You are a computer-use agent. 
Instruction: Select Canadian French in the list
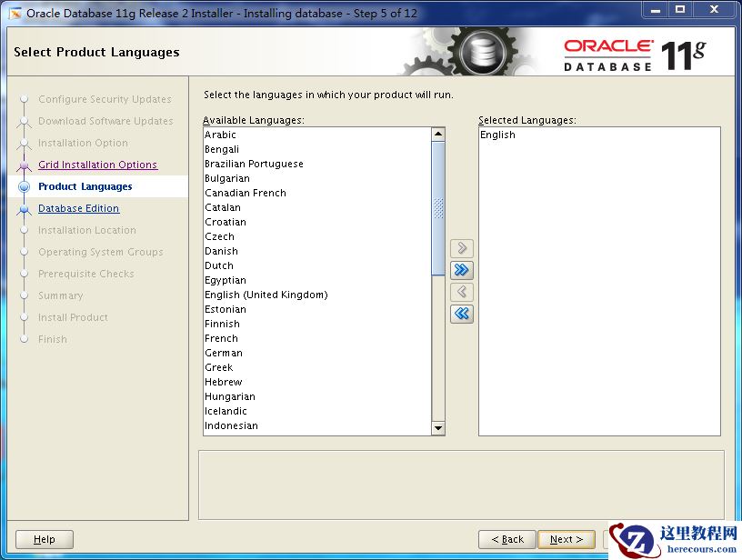click(317, 193)
